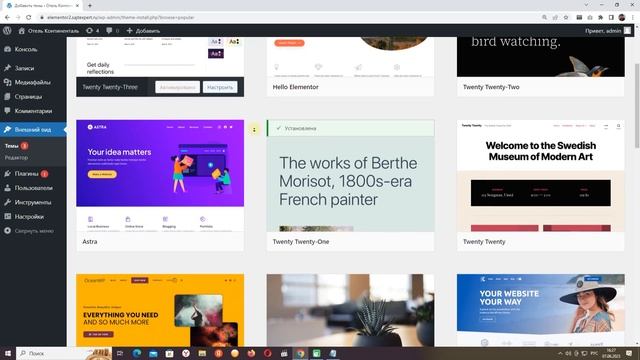Open Chrome three-dot menu
The width and height of the screenshot is (640, 360).
click(x=633, y=18)
